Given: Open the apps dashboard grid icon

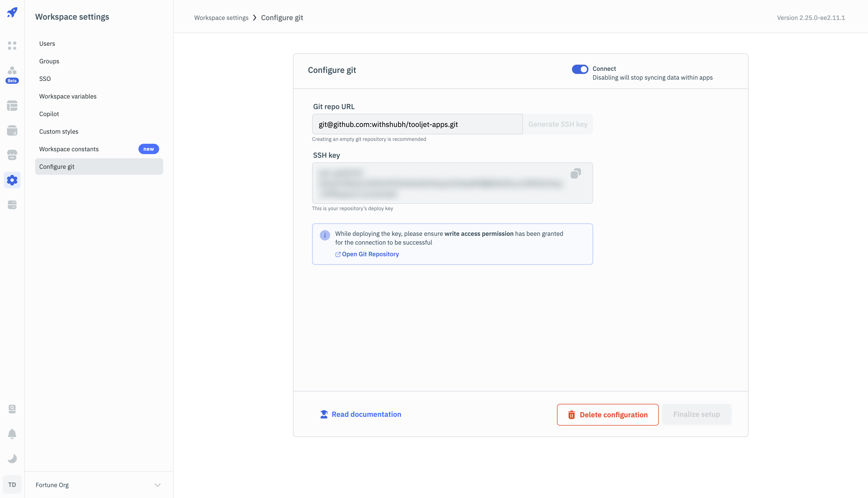Looking at the screenshot, I should [x=12, y=46].
